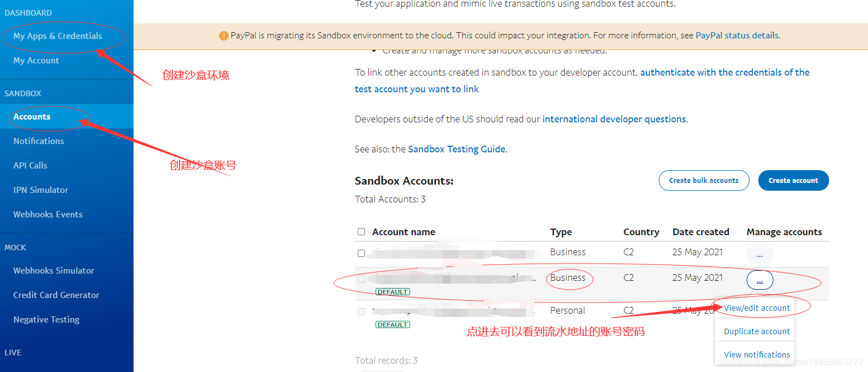868x372 pixels.
Task: Choose Duplicate account from menu
Action: 757,331
